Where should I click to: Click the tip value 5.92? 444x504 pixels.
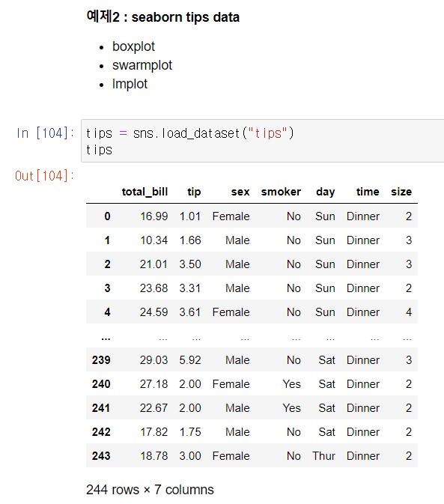(190, 360)
